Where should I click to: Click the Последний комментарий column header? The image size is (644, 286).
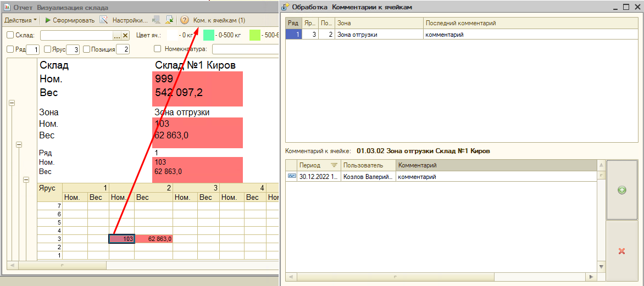[x=531, y=23]
